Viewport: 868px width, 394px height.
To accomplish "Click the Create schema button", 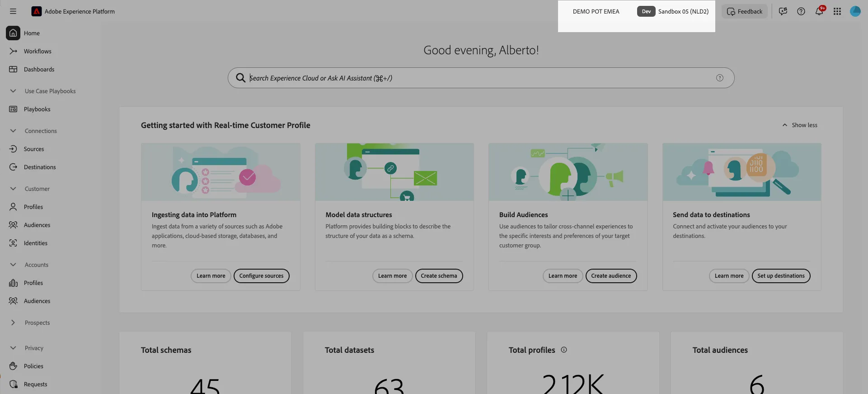I will [439, 276].
